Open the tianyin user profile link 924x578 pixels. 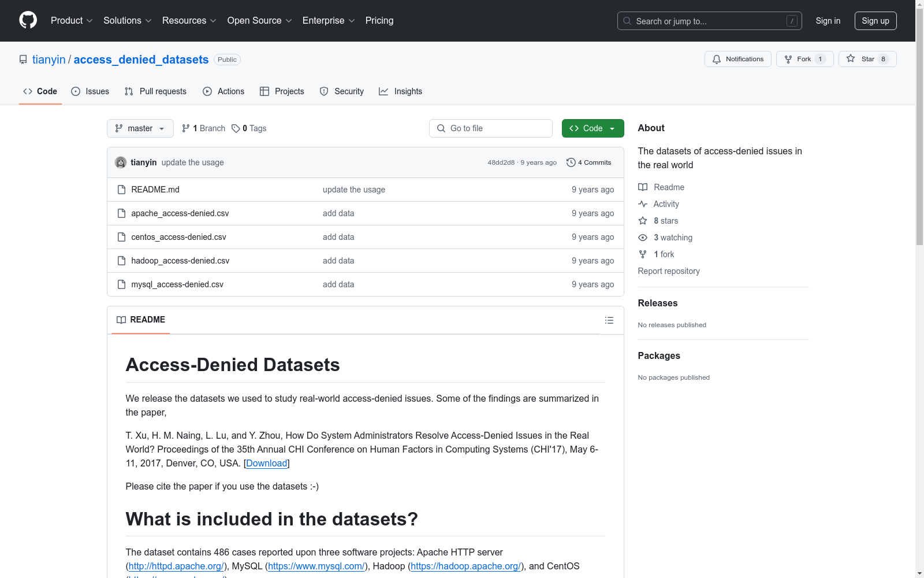49,60
